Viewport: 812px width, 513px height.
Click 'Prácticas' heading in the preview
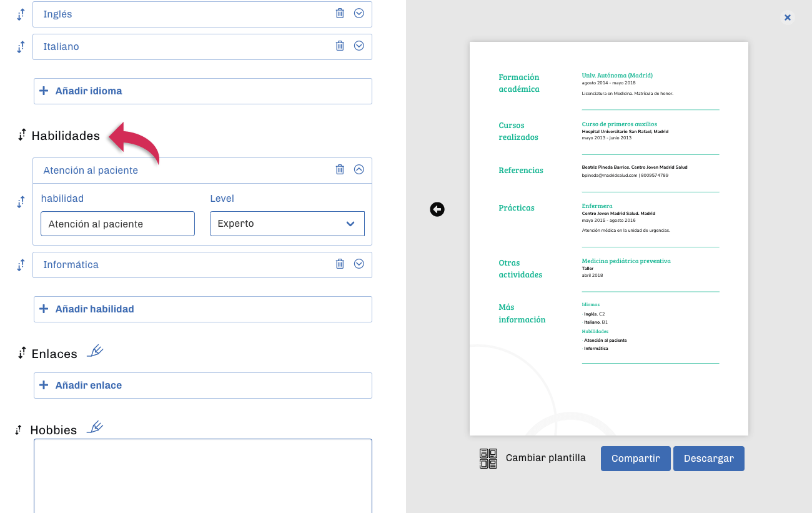click(517, 207)
